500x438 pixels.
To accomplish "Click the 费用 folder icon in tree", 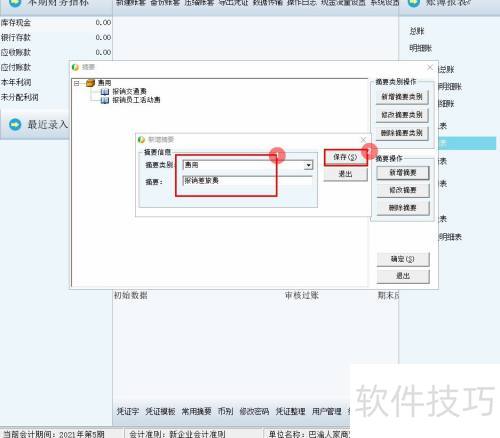I will pos(90,83).
